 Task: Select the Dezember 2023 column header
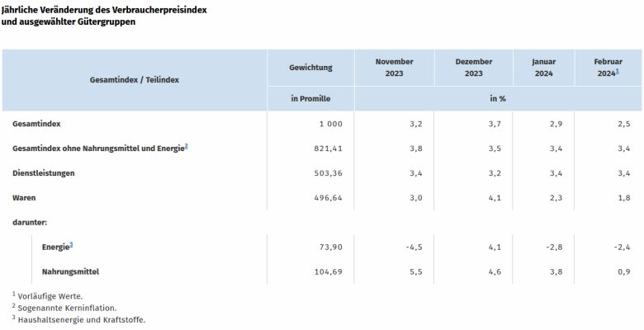[474, 67]
